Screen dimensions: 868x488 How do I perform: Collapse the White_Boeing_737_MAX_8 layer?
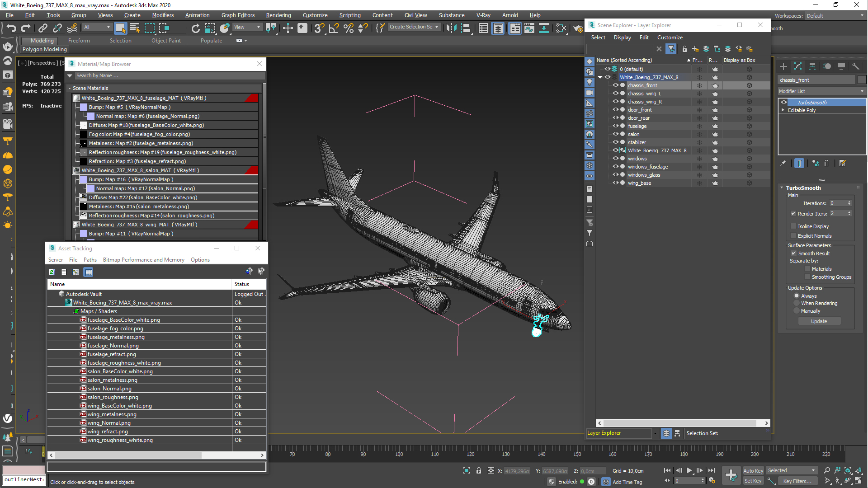[x=600, y=77]
